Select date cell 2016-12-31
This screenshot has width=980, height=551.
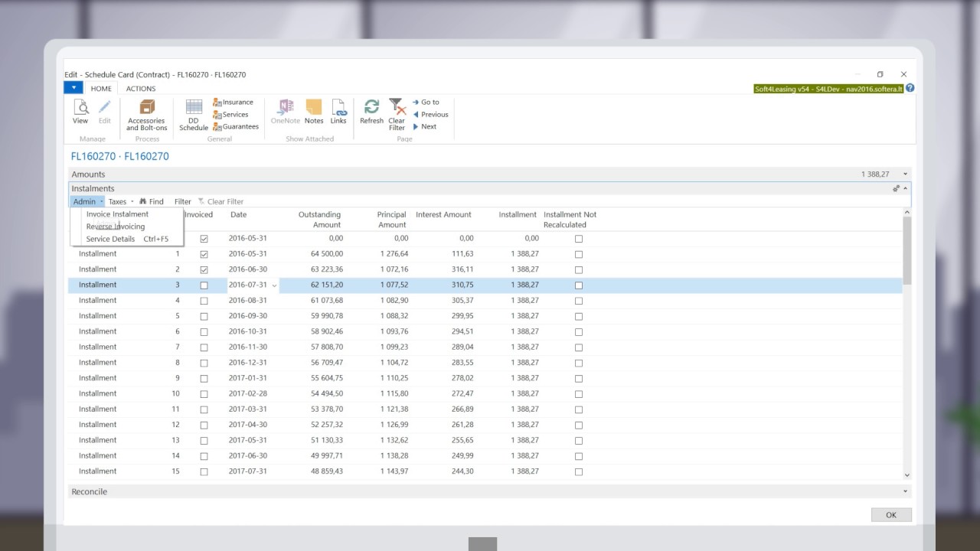[248, 363]
